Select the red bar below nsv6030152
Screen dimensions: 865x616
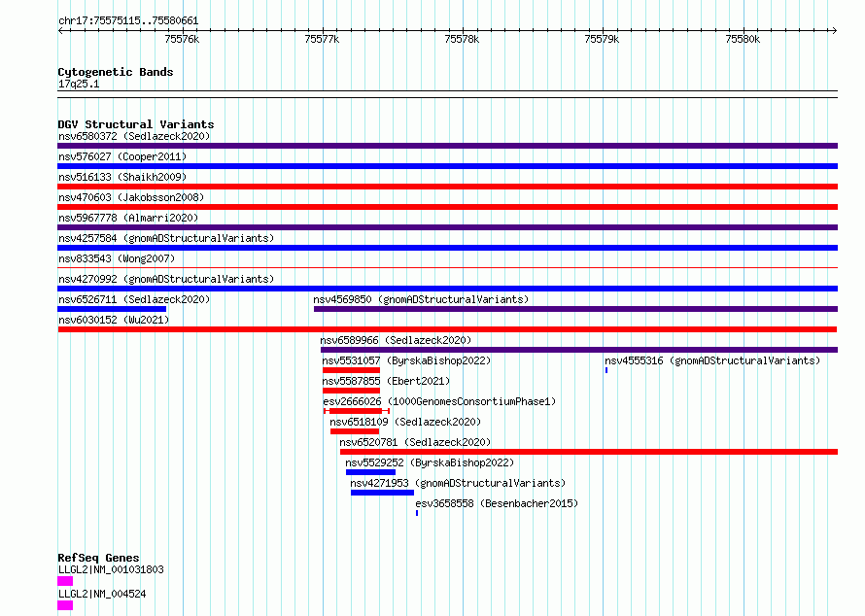(447, 329)
